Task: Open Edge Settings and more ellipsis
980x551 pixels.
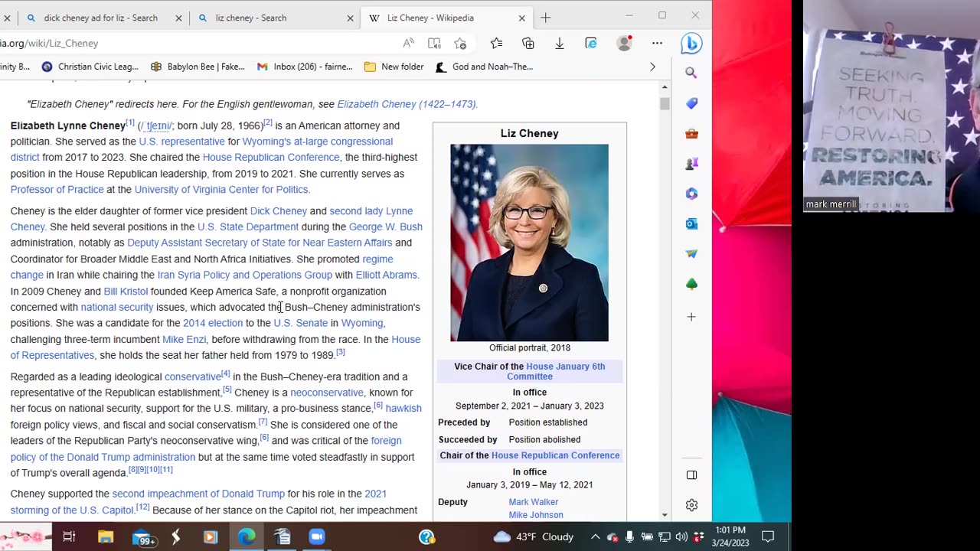Action: [657, 44]
